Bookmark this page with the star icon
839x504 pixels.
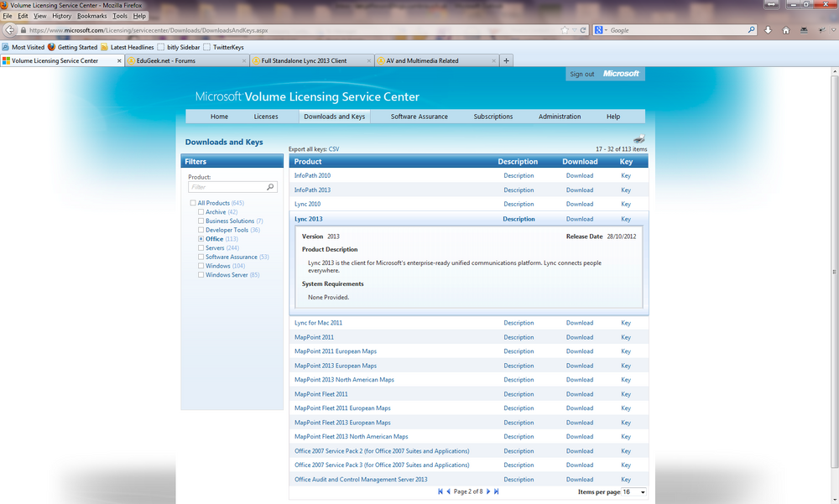[x=565, y=30]
